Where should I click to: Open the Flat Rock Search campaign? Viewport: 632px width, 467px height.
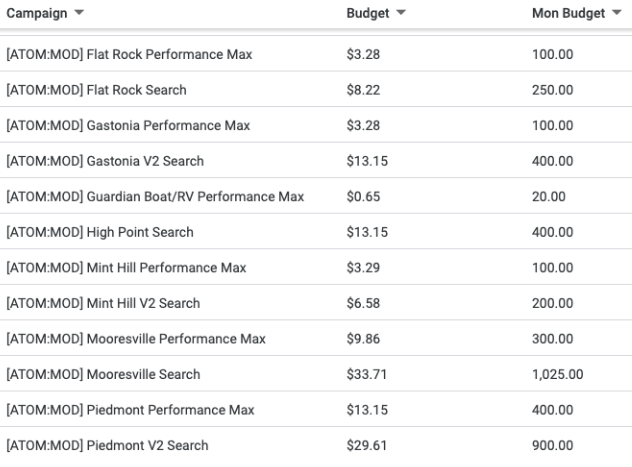tap(96, 90)
